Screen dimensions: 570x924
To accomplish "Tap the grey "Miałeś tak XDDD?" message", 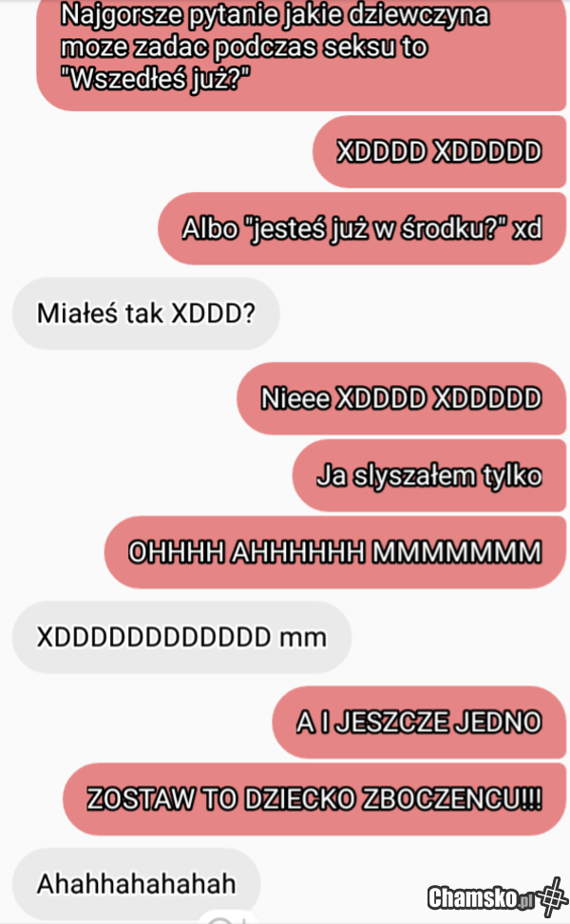I will point(146,314).
